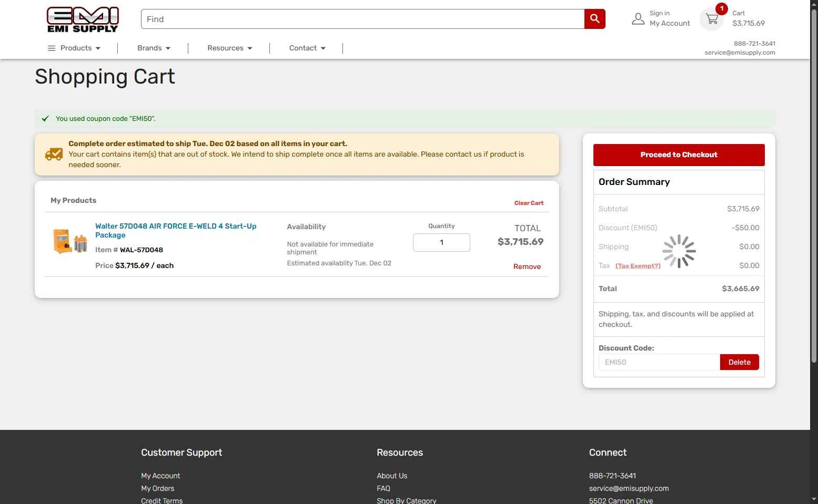Click header phone number 888-721-3641
The image size is (818, 504).
[x=754, y=44]
